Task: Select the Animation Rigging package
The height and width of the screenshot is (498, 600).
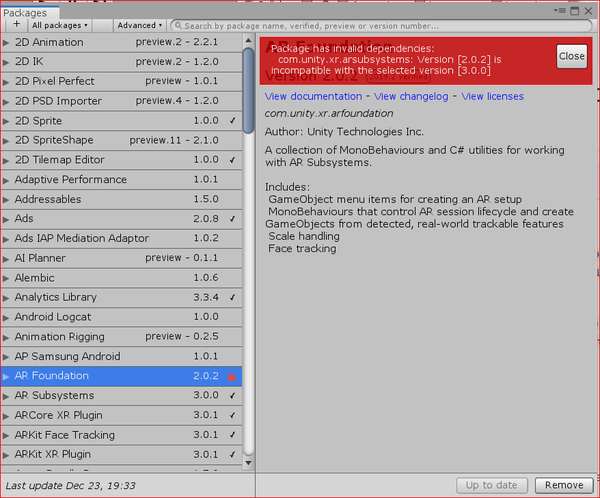Action: tap(121, 336)
